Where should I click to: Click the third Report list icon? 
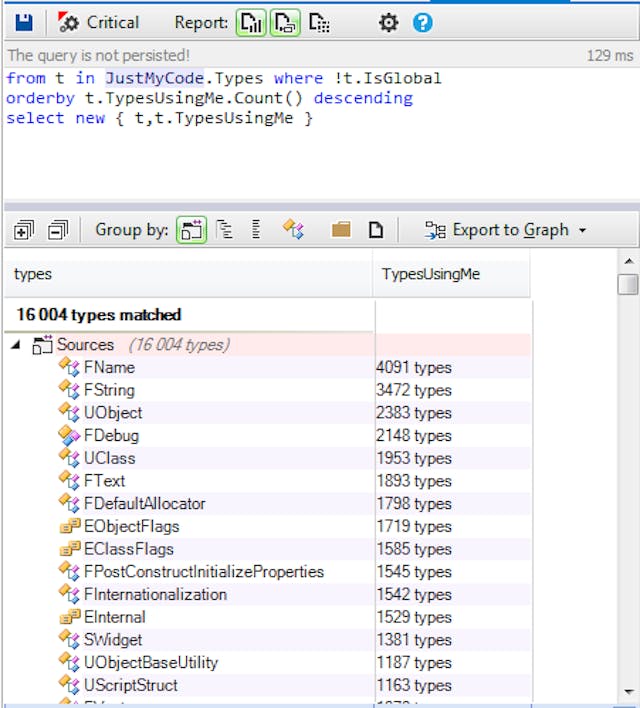319,22
